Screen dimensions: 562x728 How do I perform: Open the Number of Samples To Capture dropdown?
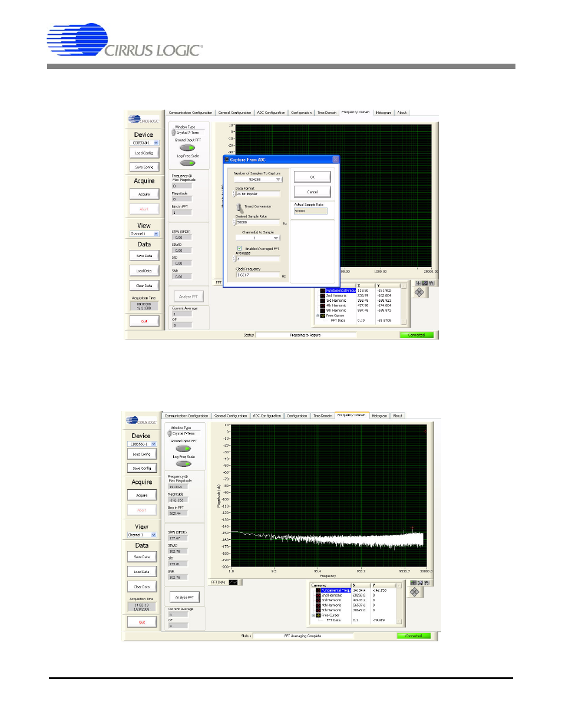[278, 179]
